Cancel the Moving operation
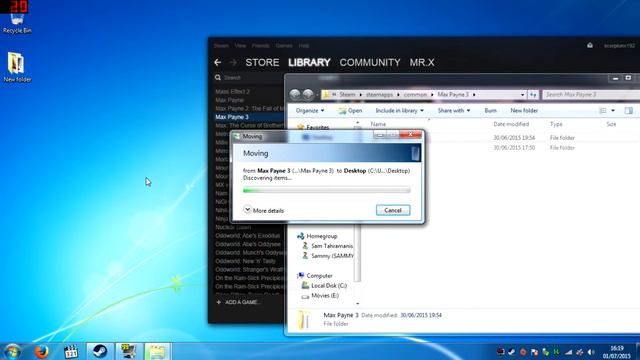The height and width of the screenshot is (360, 640). click(393, 210)
